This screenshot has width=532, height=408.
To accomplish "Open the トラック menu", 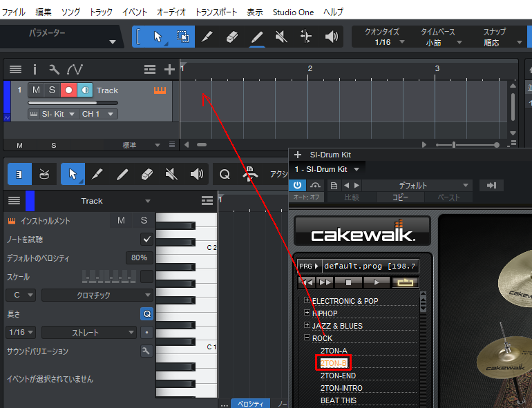I will (101, 12).
